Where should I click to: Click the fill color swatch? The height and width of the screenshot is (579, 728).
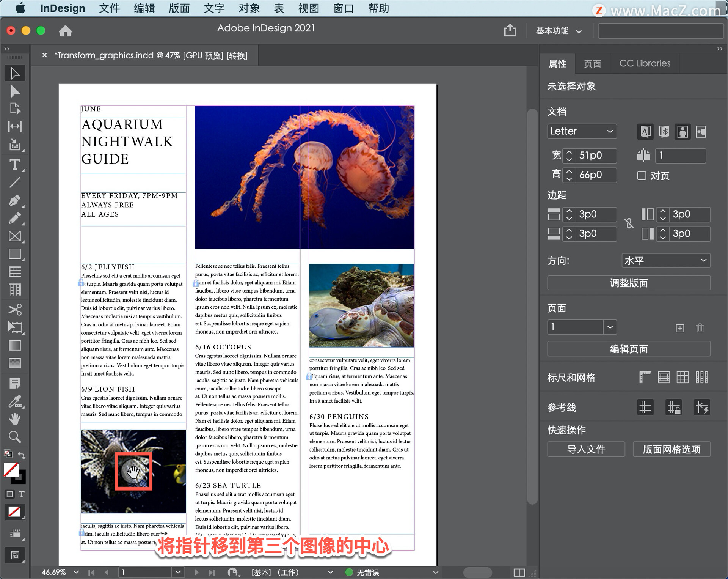click(x=11, y=470)
